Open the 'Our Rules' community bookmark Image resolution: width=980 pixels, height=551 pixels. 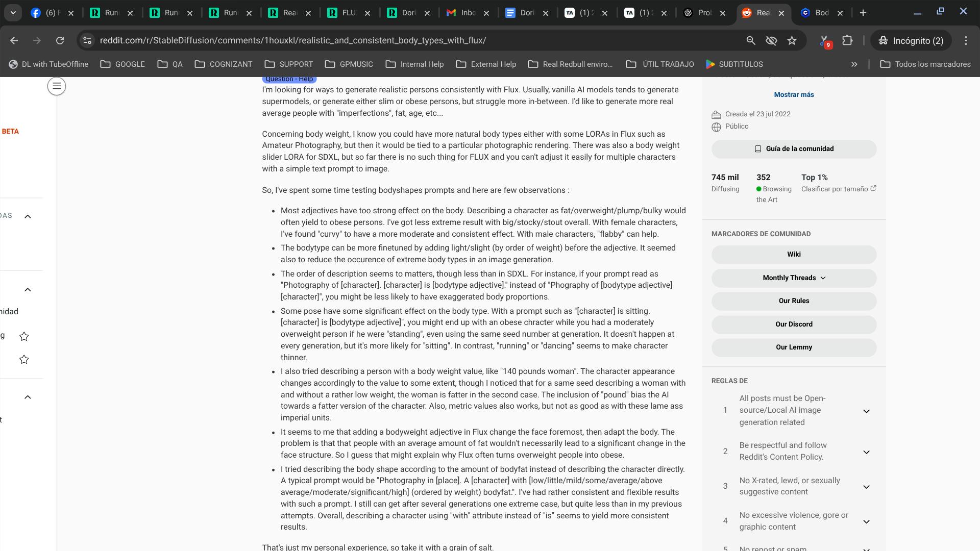(x=794, y=301)
